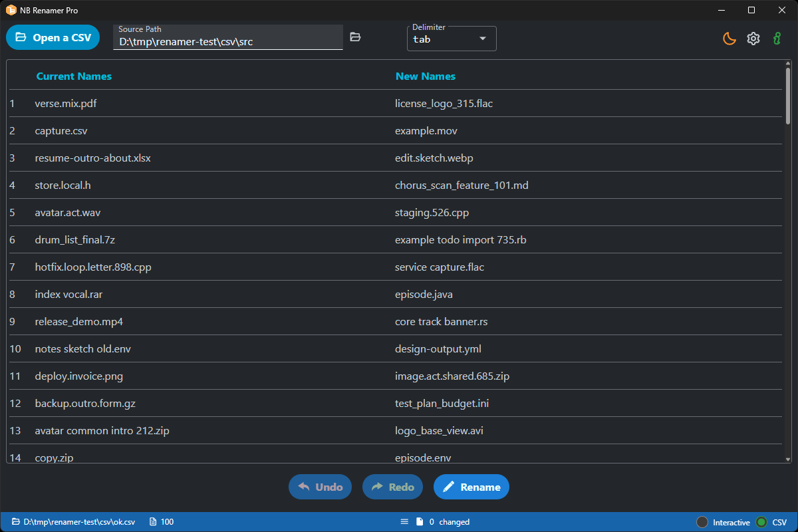Toggle dark mode with the moon icon
This screenshot has height=532, width=798.
point(729,39)
